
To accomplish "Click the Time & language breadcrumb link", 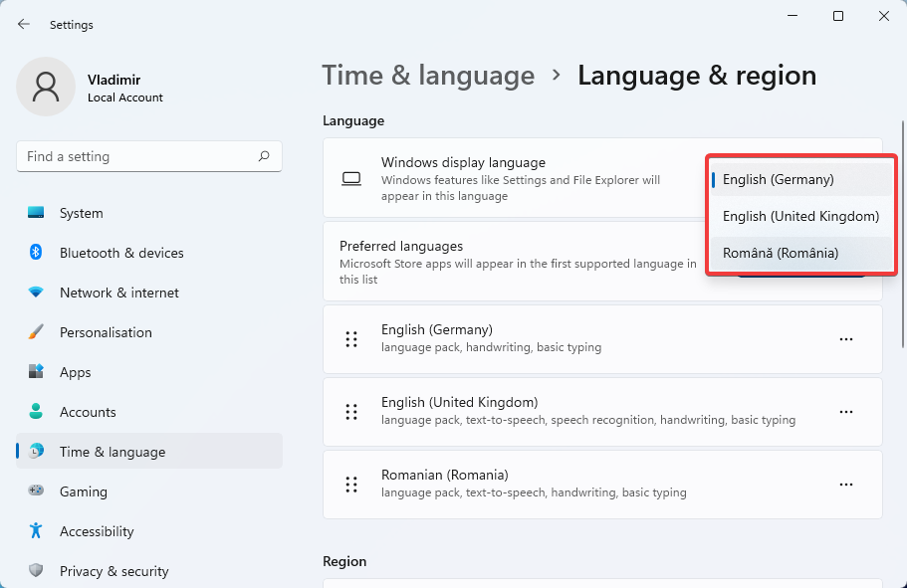I will [428, 76].
